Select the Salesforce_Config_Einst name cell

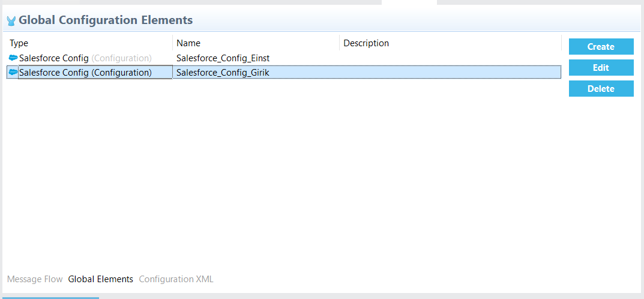coord(223,58)
